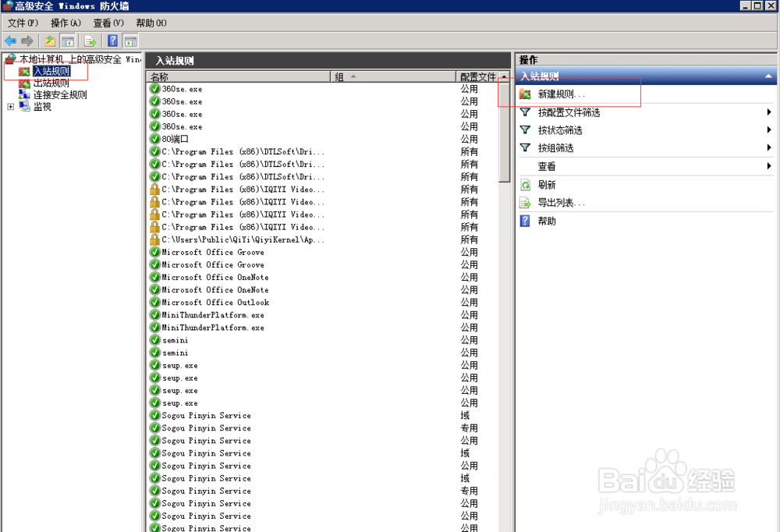This screenshot has height=532, width=780.
Task: Select 监视 in the tree
Action: [x=42, y=107]
